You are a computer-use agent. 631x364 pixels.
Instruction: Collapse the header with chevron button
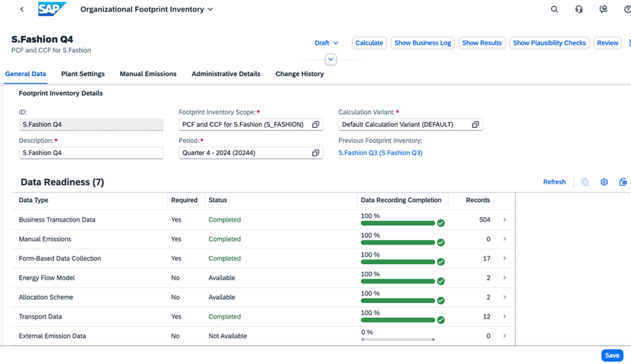pos(330,60)
